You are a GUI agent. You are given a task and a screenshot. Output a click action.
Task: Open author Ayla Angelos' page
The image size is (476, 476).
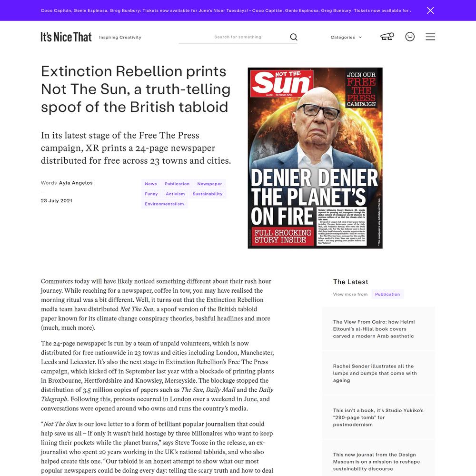(76, 183)
